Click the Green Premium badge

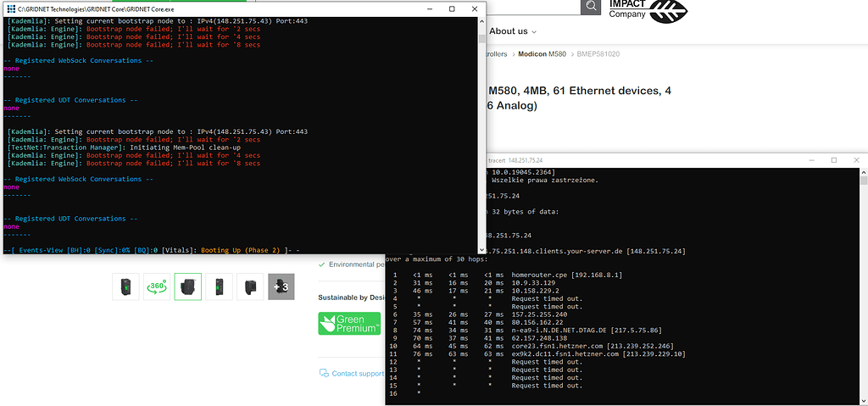(x=349, y=325)
